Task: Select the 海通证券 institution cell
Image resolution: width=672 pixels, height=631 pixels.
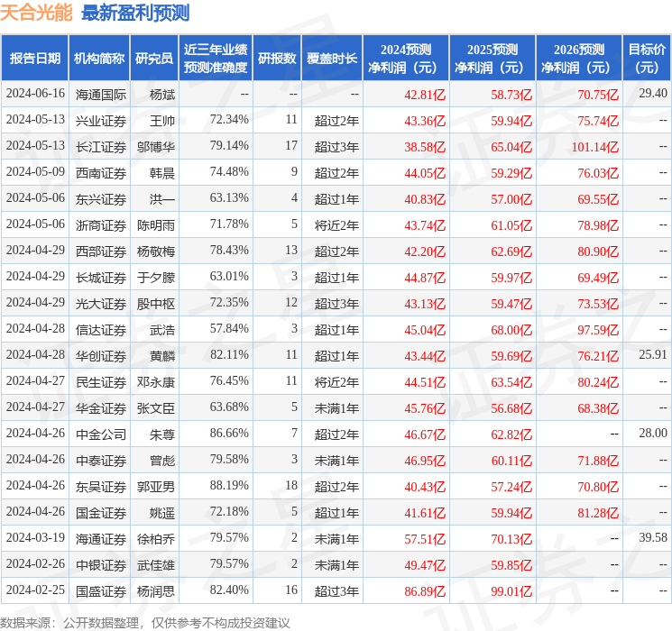Action: point(101,538)
